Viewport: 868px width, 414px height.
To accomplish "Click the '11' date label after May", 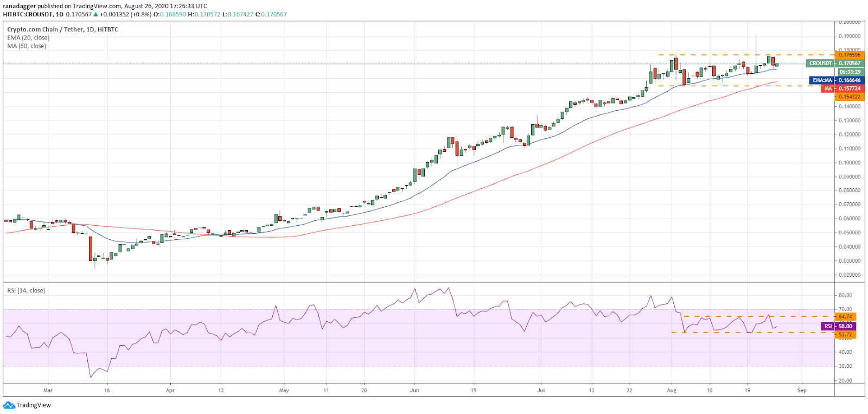I will pos(326,391).
